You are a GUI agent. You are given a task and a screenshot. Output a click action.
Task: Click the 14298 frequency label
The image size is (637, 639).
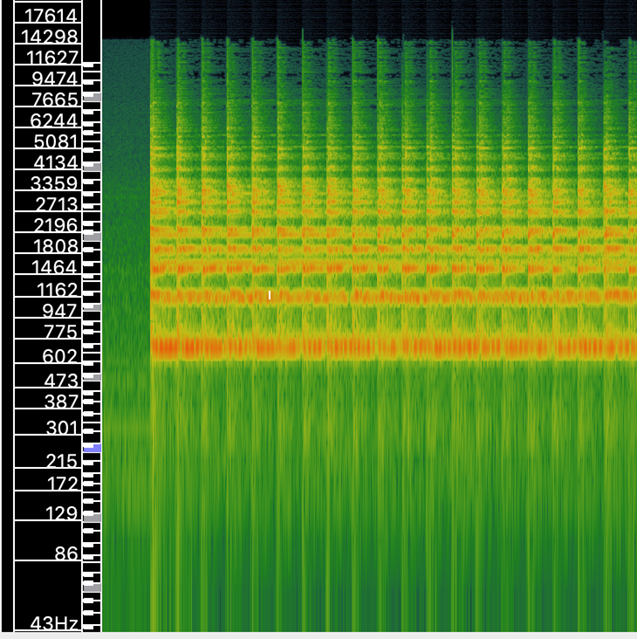point(52,36)
